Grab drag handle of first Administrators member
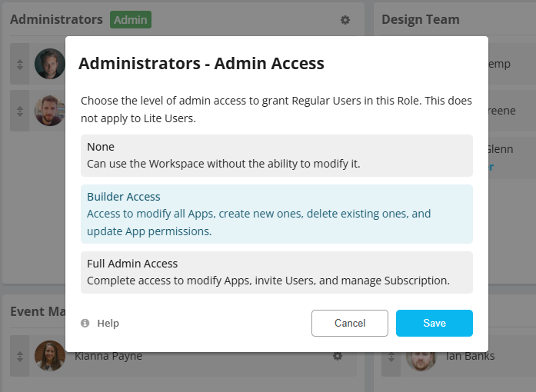 20,64
